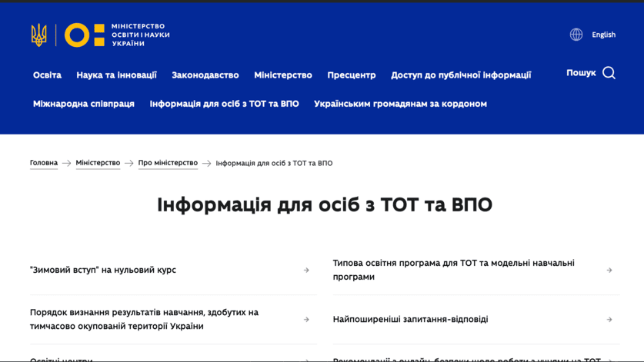Open the Ministry of Education yellow logo
The width and height of the screenshot is (644, 362).
click(85, 35)
